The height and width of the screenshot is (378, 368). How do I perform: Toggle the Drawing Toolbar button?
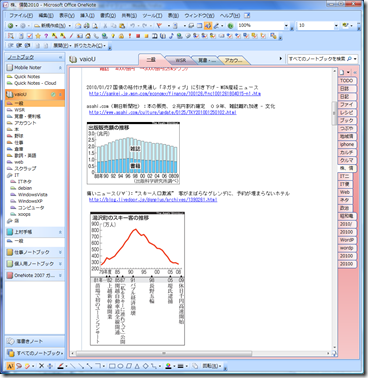208,26
